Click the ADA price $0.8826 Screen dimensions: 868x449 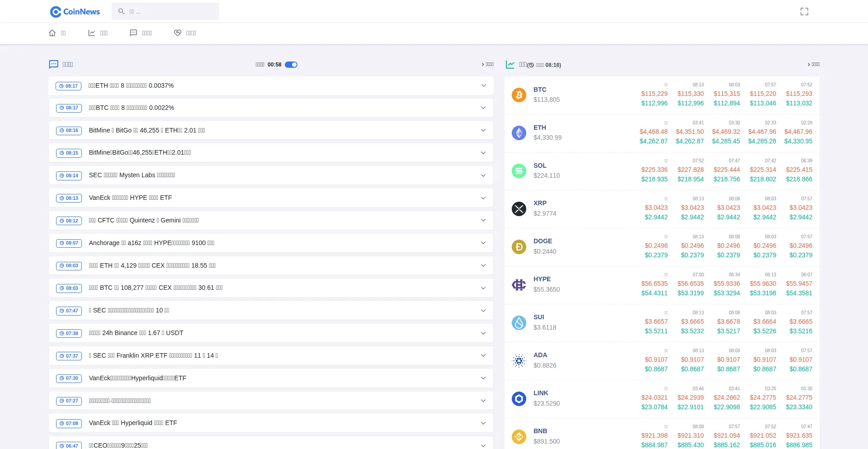(545, 365)
